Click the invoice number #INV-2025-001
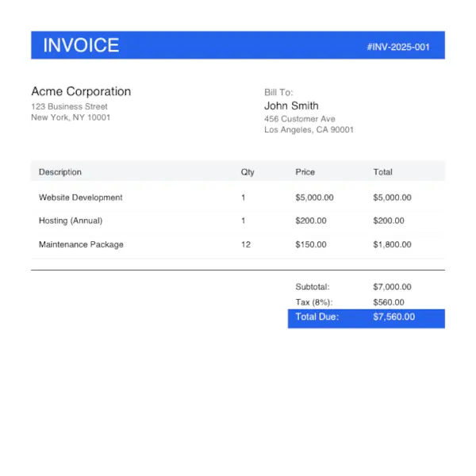The height and width of the screenshot is (476, 476). pyautogui.click(x=398, y=47)
